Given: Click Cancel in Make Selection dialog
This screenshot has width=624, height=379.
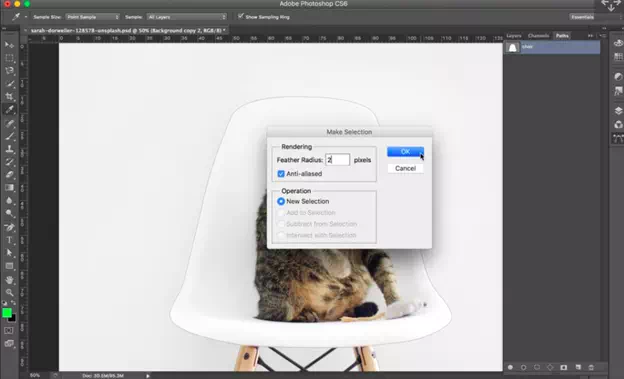Looking at the screenshot, I should tap(406, 168).
